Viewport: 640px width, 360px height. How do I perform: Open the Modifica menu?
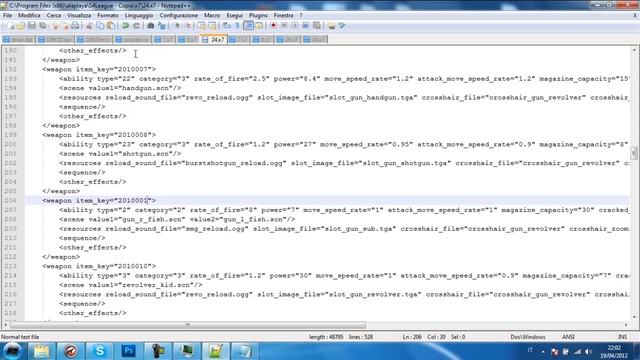(29, 16)
